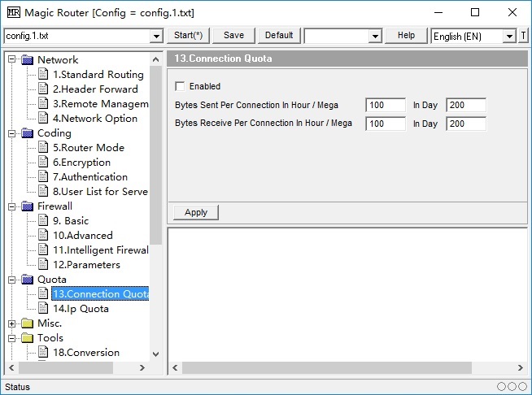
Task: Click the Bytes Receive In Day field
Action: coord(466,124)
